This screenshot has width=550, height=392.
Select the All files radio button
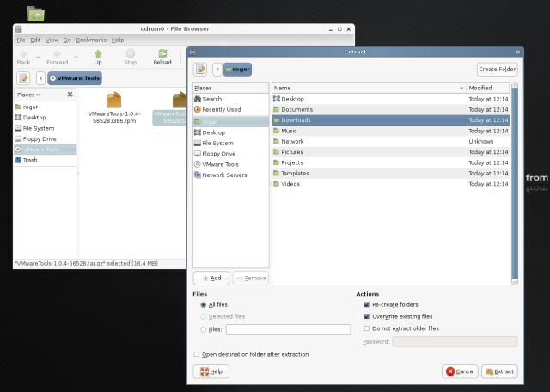coord(203,304)
